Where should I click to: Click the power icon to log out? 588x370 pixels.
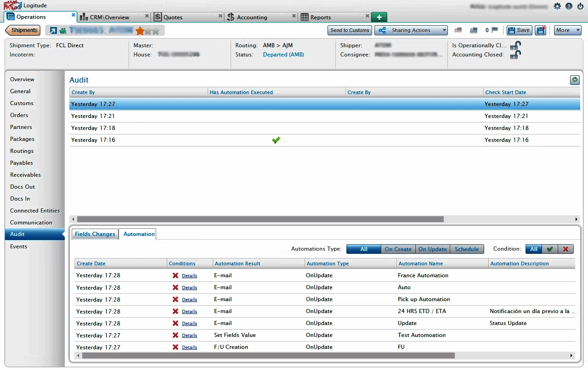[579, 6]
